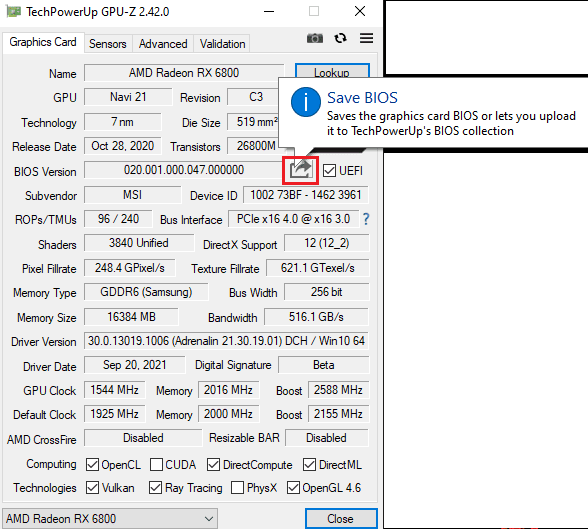Close GPU-Z with the title bar X
This screenshot has height=529, width=588.
[360, 12]
